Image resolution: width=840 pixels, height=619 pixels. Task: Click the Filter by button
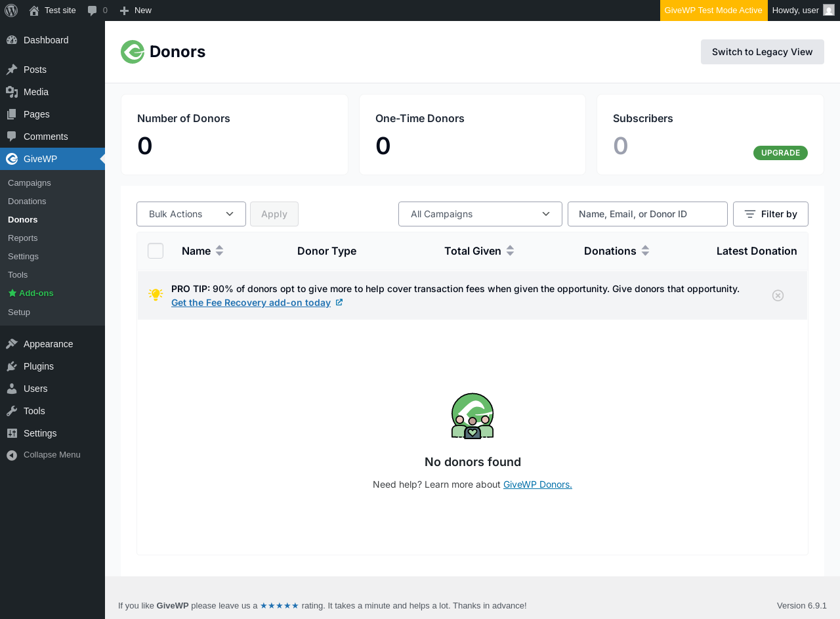[770, 214]
